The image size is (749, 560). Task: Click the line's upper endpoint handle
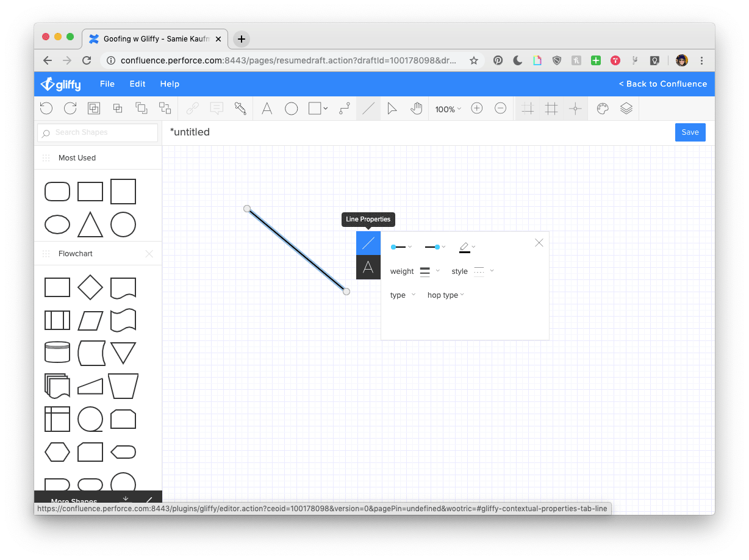[x=247, y=209]
